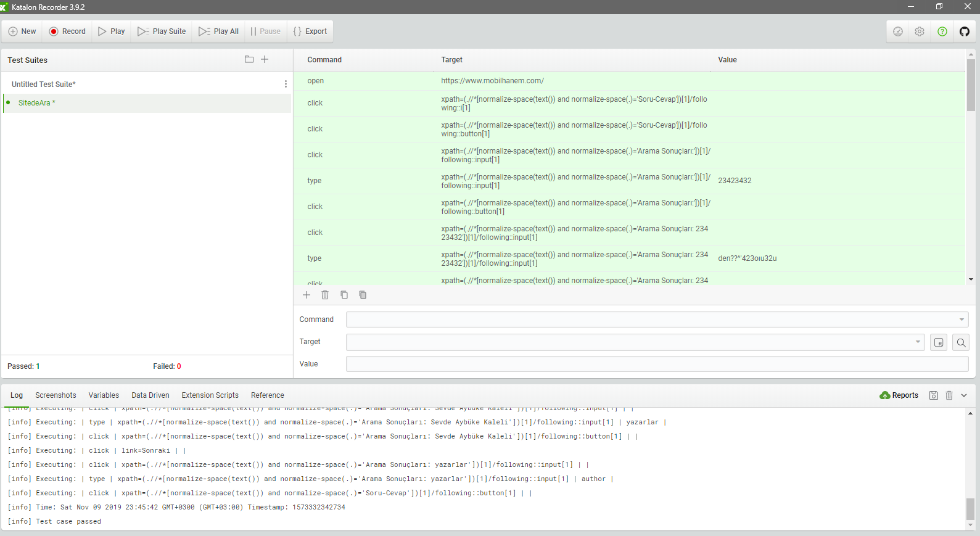Pause the test execution
The width and height of the screenshot is (980, 536).
266,31
